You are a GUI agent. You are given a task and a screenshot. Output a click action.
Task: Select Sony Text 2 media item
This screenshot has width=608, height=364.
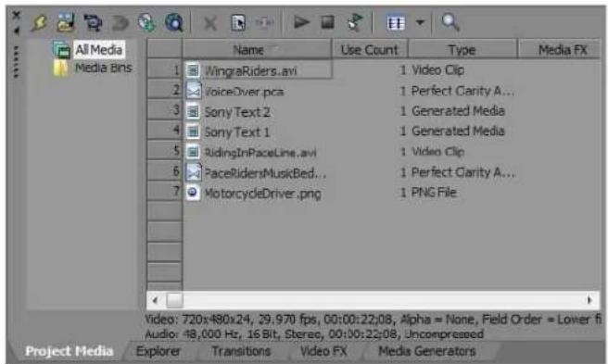tap(237, 112)
